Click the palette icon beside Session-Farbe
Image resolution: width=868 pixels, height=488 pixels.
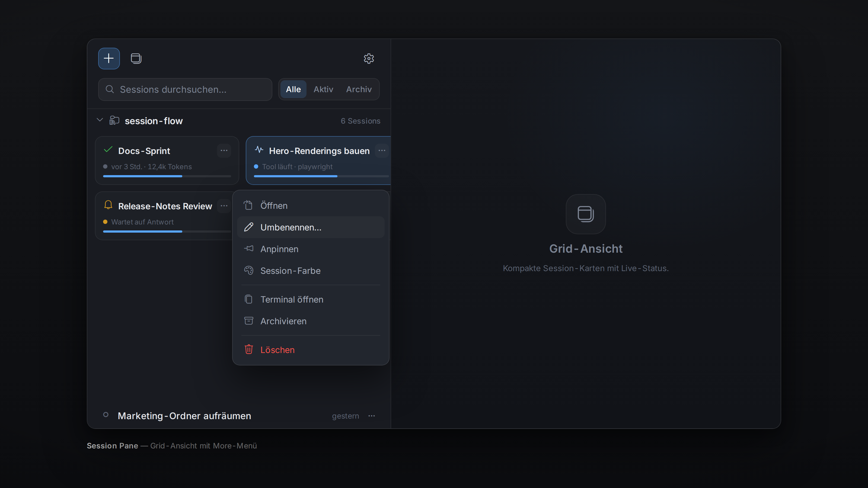click(249, 271)
